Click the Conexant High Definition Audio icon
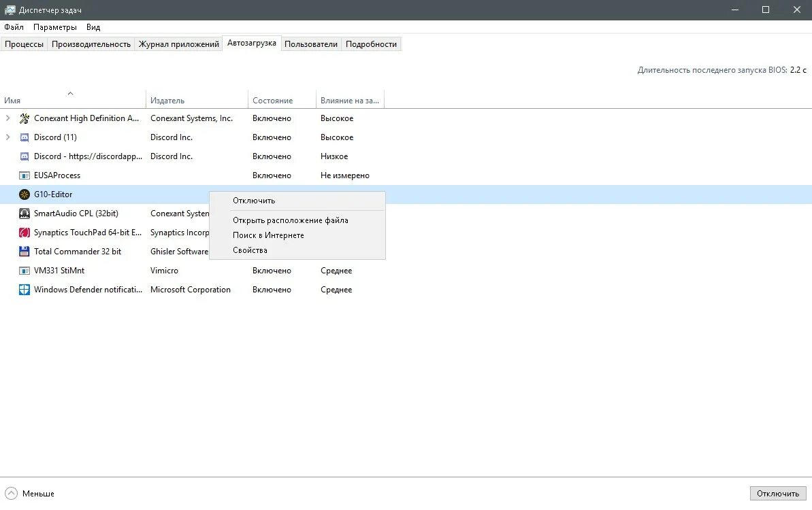This screenshot has width=812, height=510. [25, 118]
